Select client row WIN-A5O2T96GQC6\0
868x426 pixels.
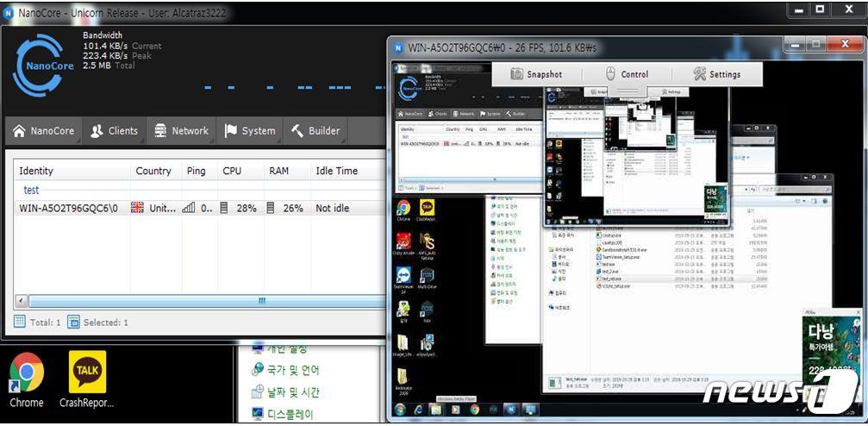point(199,209)
